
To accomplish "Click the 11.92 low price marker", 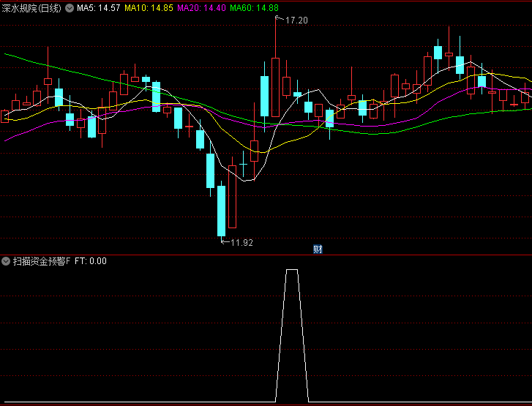I will pos(241,243).
